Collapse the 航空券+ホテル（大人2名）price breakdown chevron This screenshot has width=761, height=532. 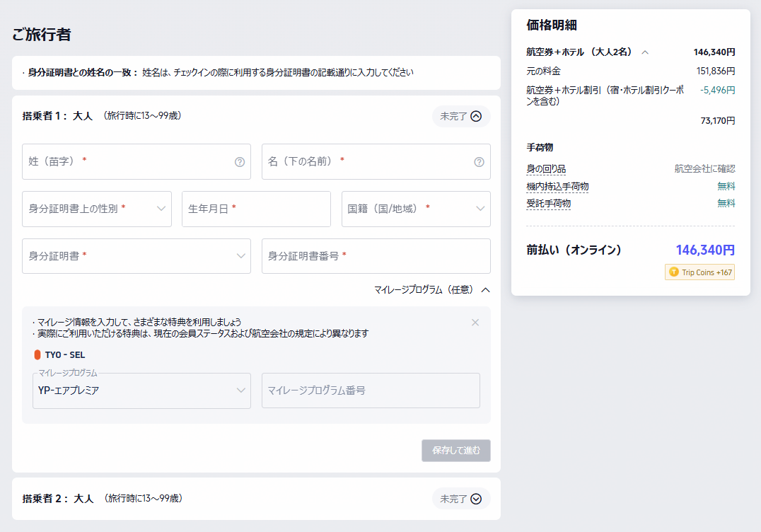pos(645,52)
